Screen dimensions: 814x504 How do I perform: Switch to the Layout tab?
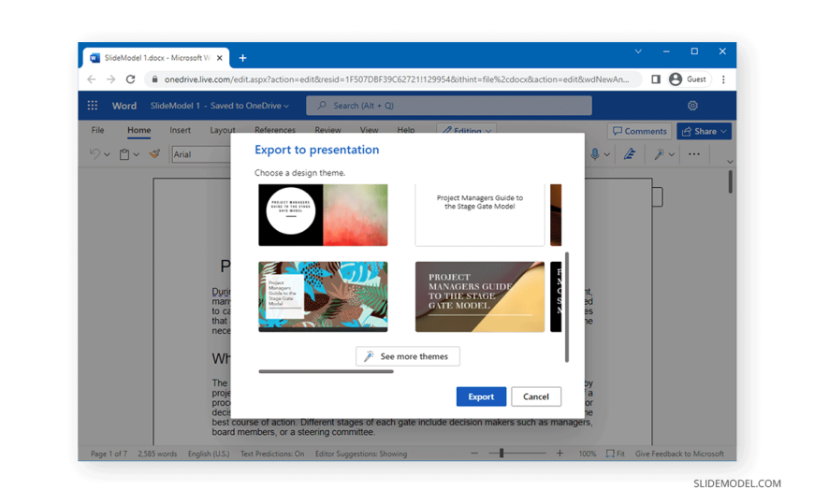[x=222, y=130]
